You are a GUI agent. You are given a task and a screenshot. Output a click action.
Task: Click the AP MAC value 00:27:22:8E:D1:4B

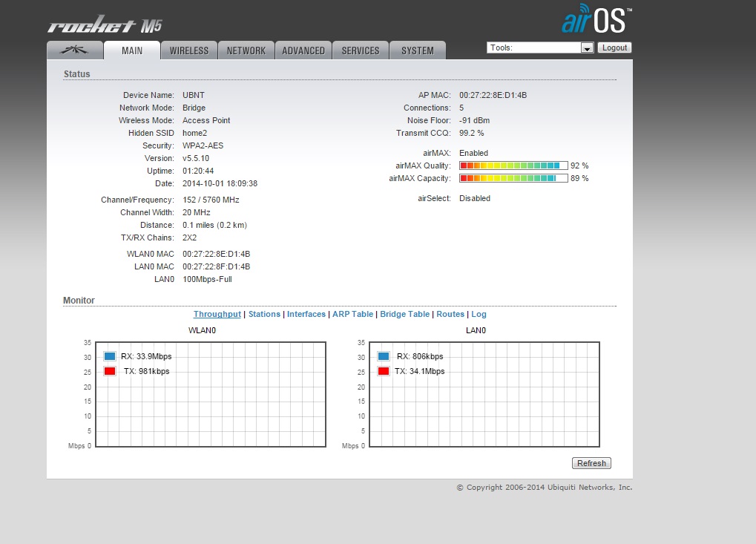493,95
